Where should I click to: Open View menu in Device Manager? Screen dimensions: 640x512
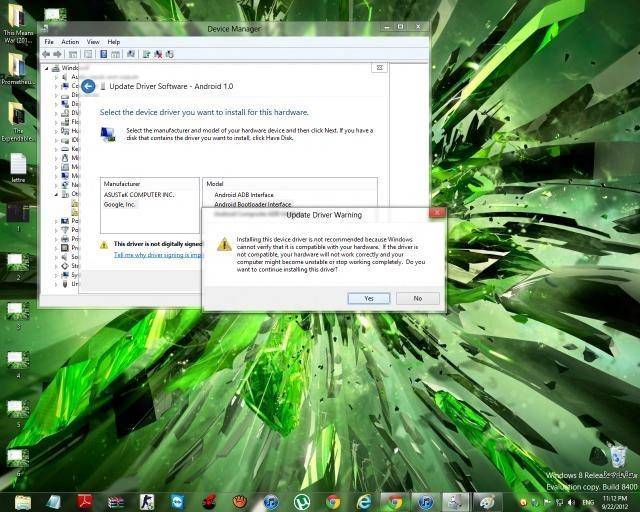click(93, 42)
